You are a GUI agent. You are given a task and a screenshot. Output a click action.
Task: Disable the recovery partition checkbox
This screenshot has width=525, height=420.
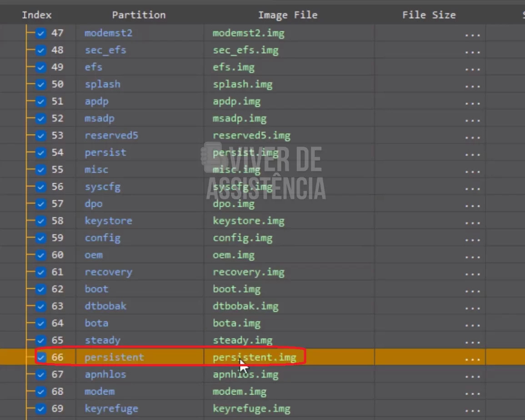pos(41,272)
